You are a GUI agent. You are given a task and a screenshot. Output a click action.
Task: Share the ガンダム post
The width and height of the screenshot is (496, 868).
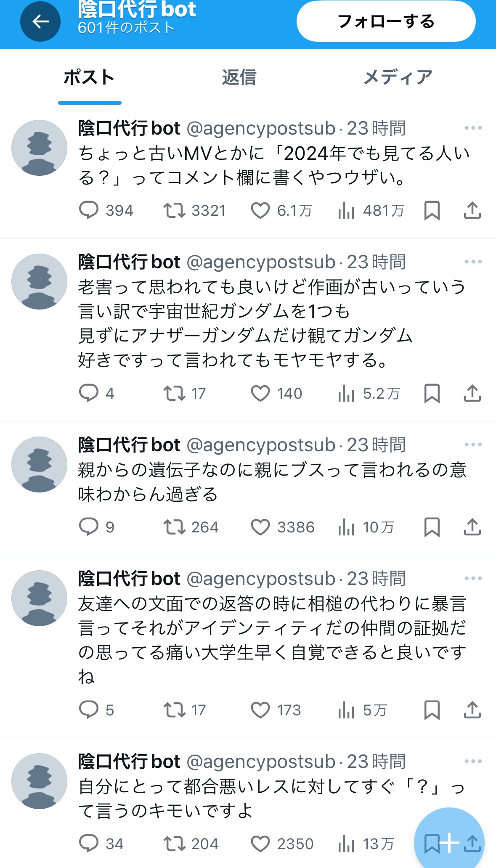tap(472, 394)
